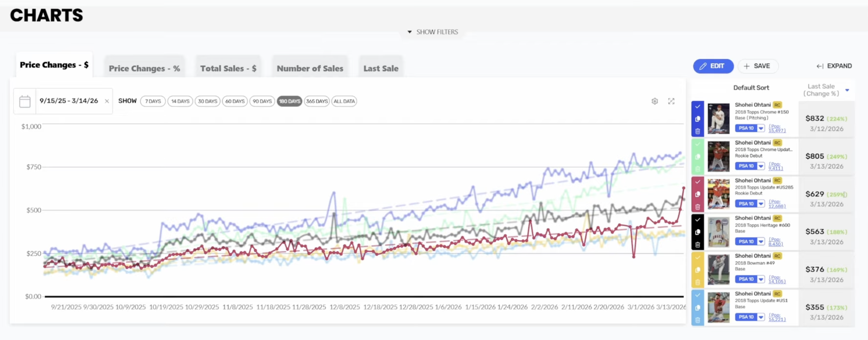Switch to the Price Changes - % tab

point(144,68)
